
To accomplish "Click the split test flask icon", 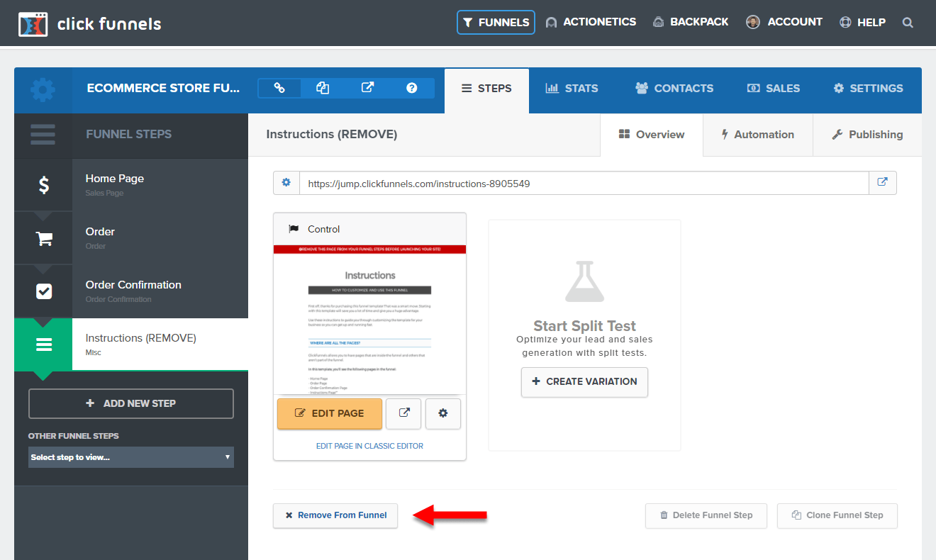I will (584, 281).
